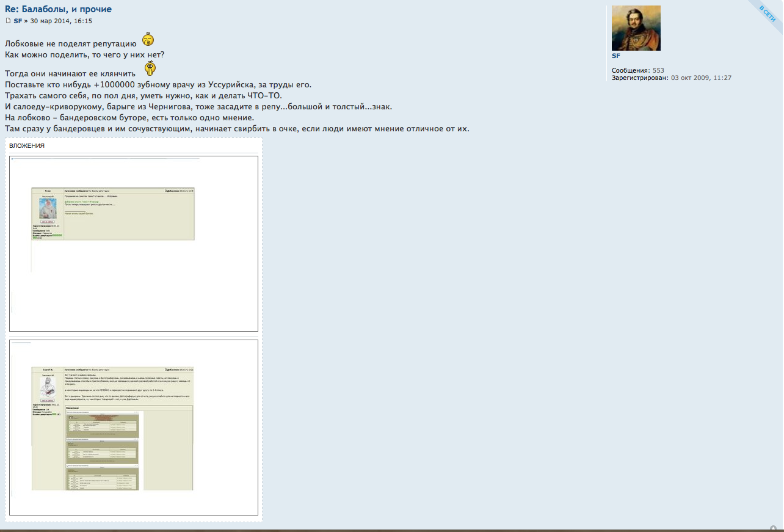Click the text "Тогда они начинают ее клянчить"
Screen dimensions: 784x532
[70, 73]
